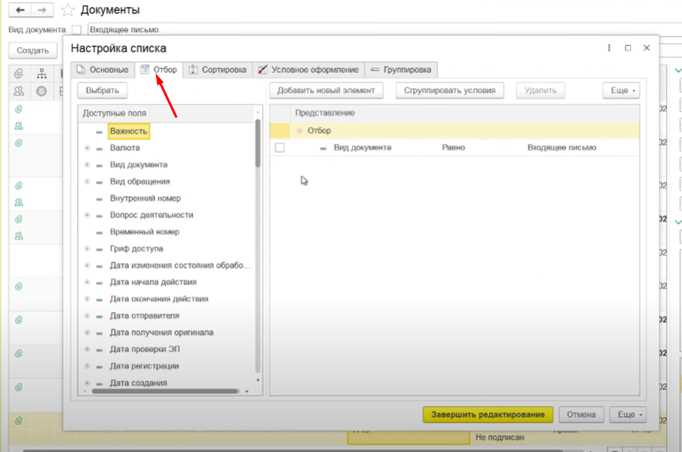Switch to the Основные tab

click(x=103, y=70)
